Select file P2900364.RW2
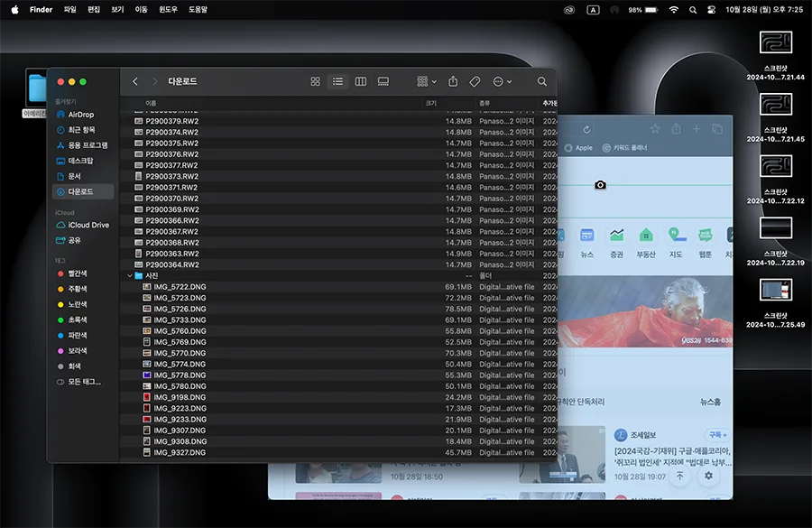The image size is (812, 528). [x=339, y=264]
